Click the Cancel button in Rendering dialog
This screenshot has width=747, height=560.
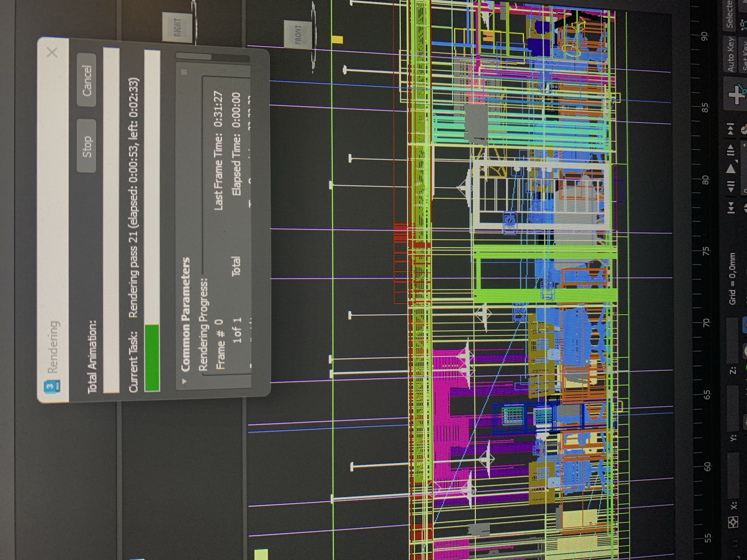coord(86,80)
